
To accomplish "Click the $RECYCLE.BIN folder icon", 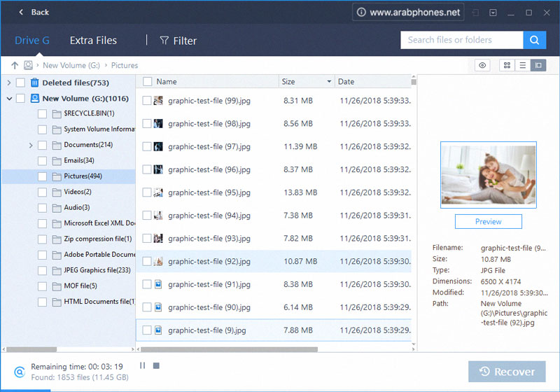I will click(57, 114).
